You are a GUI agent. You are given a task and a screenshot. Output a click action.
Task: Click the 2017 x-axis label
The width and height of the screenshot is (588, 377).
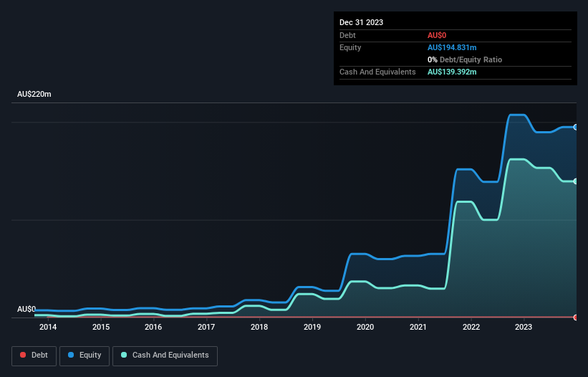[x=206, y=327]
